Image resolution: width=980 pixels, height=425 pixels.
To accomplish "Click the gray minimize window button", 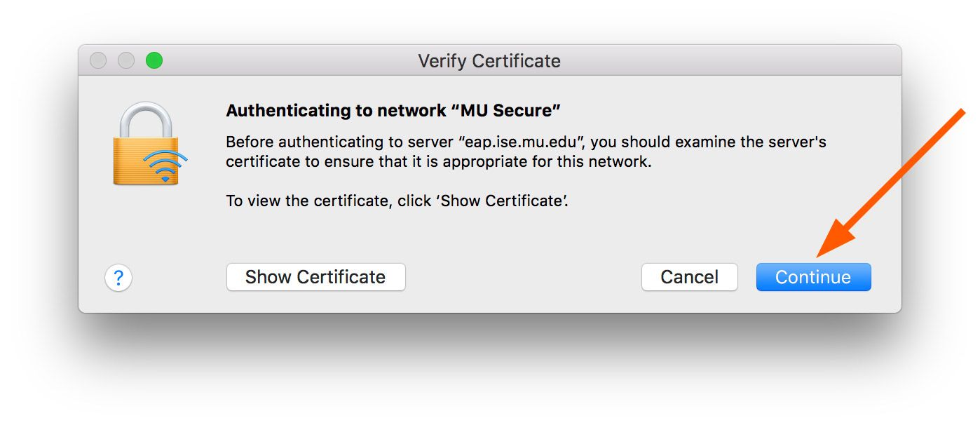I will coord(126,61).
